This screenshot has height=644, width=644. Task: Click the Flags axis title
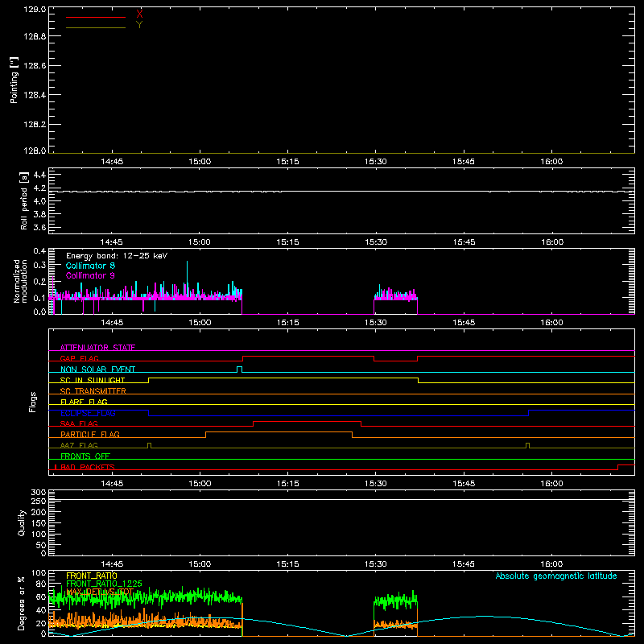tap(33, 402)
